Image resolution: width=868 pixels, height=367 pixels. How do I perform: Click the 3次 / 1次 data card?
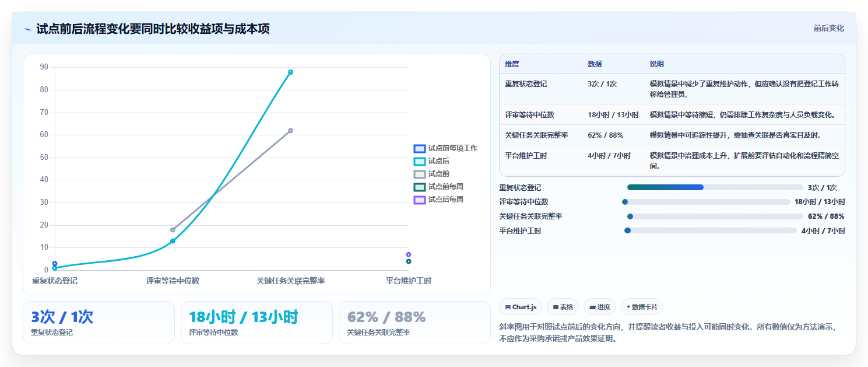click(x=99, y=323)
